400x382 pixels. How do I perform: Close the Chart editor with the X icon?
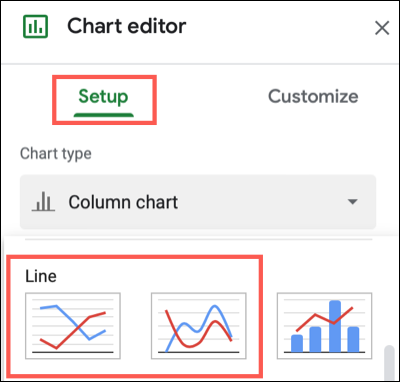point(382,28)
